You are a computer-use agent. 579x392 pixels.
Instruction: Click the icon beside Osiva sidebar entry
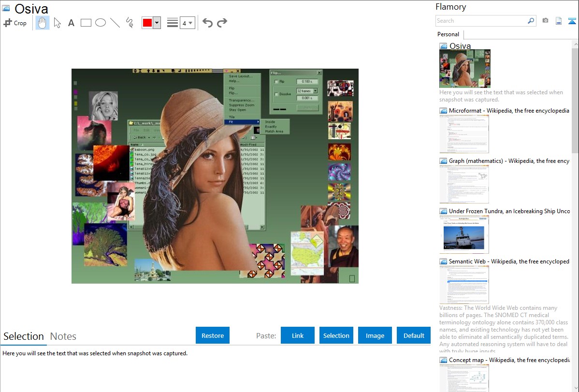[x=443, y=46]
